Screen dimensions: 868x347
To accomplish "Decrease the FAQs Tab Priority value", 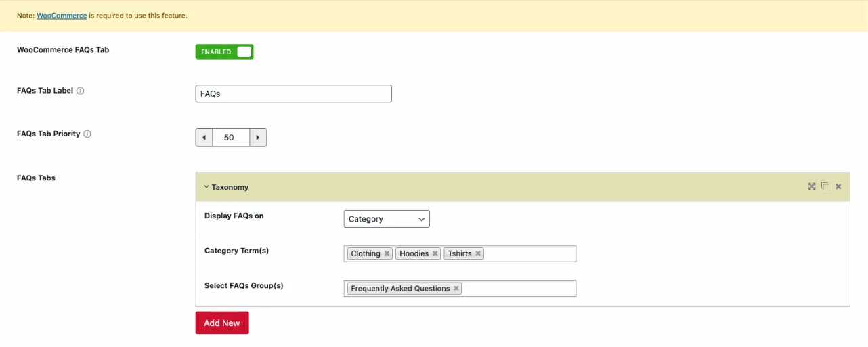I will tap(204, 138).
